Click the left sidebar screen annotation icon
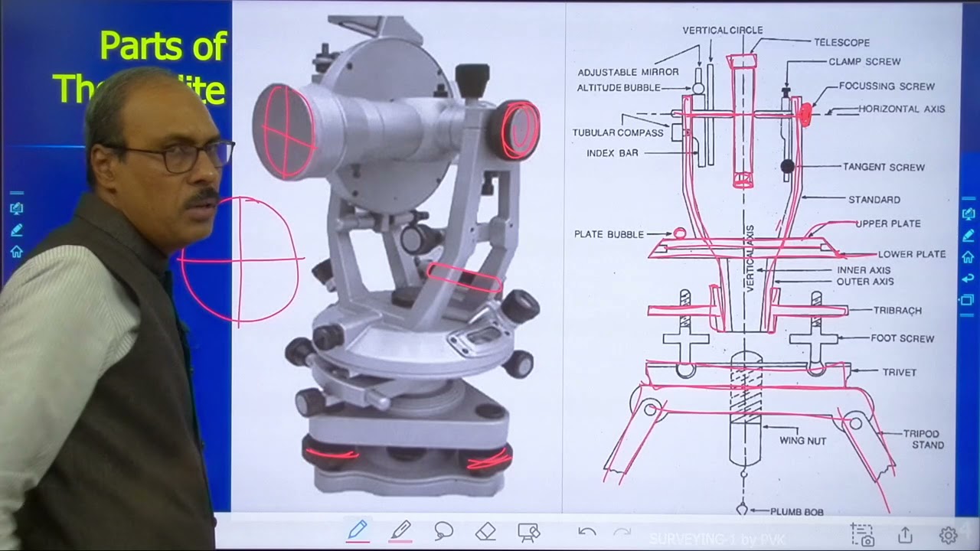The width and height of the screenshot is (980, 551). pos(16,208)
